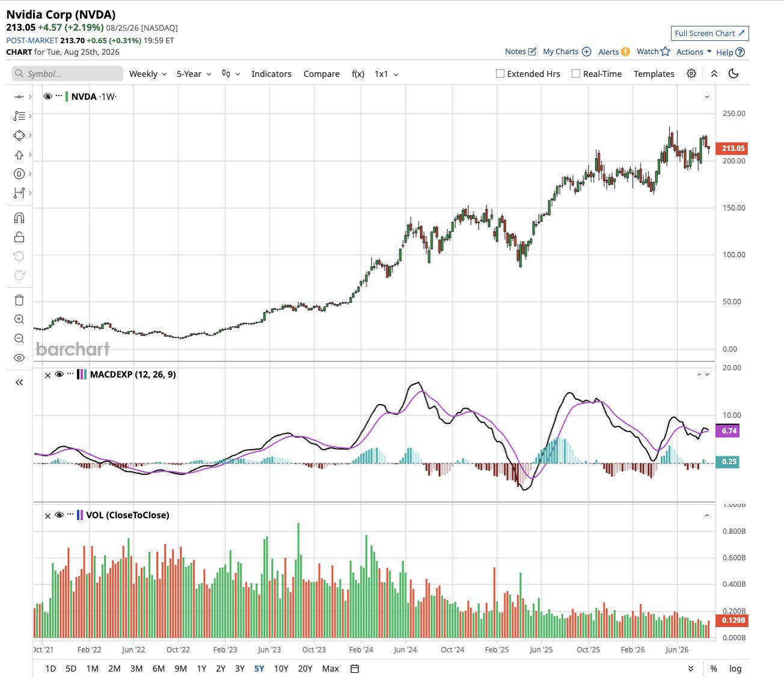Hide the MACDEXP indicator
Image resolution: width=784 pixels, height=689 pixels.
59,374
